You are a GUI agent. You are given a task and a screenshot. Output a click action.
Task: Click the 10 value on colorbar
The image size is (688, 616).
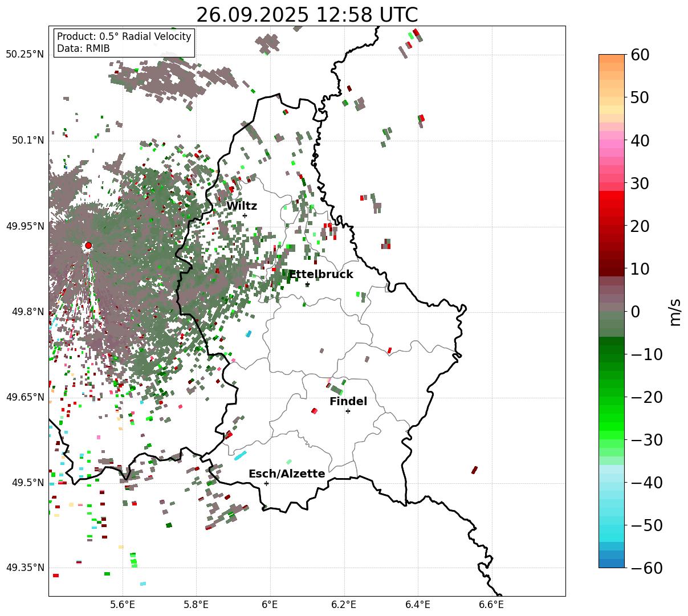(641, 269)
